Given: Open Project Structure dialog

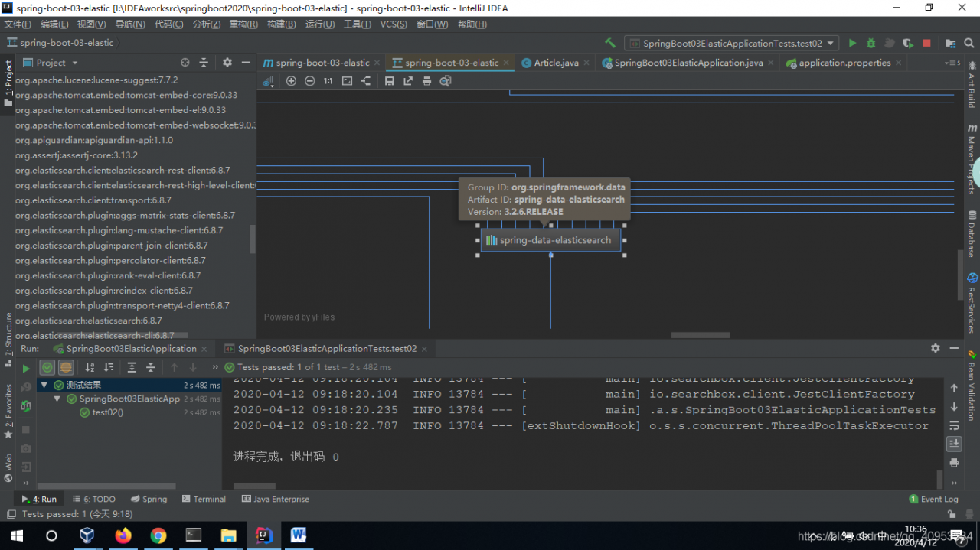Looking at the screenshot, I should (x=950, y=44).
